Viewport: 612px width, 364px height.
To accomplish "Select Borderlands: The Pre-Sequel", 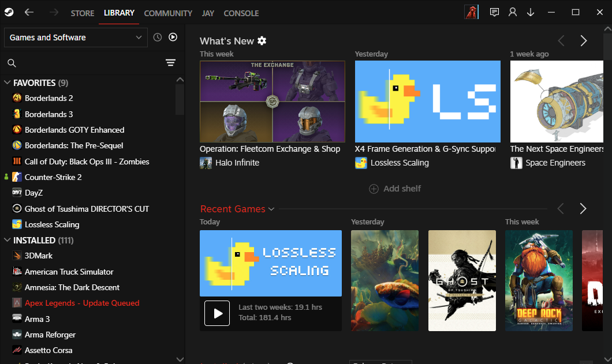I will point(74,145).
